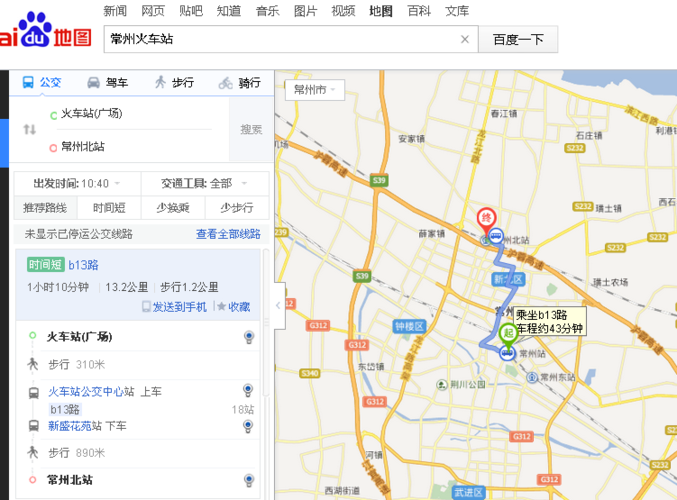Click the 武进区 district label on map
677x500 pixels.
[468, 492]
